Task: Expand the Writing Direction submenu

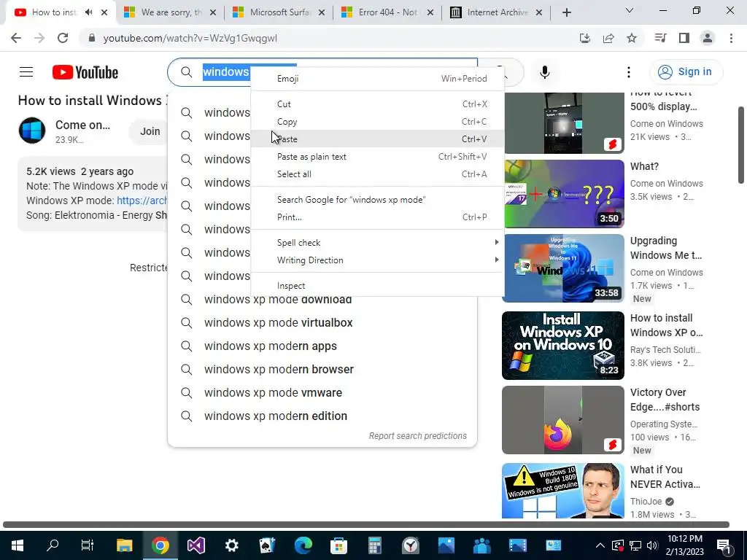Action: pyautogui.click(x=377, y=260)
